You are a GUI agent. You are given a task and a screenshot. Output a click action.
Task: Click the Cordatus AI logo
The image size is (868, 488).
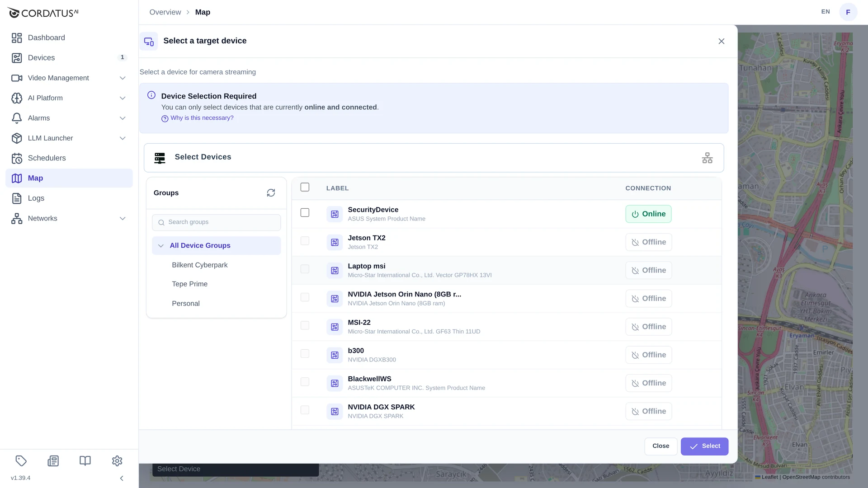click(x=43, y=13)
